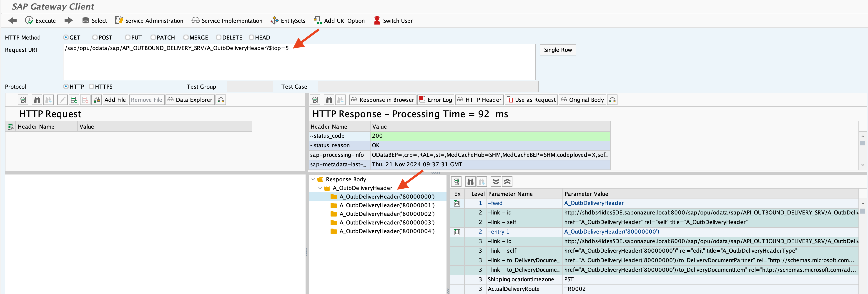Screen dimensions: 868x294
Task: Switch protocol to HTTPS
Action: click(91, 87)
